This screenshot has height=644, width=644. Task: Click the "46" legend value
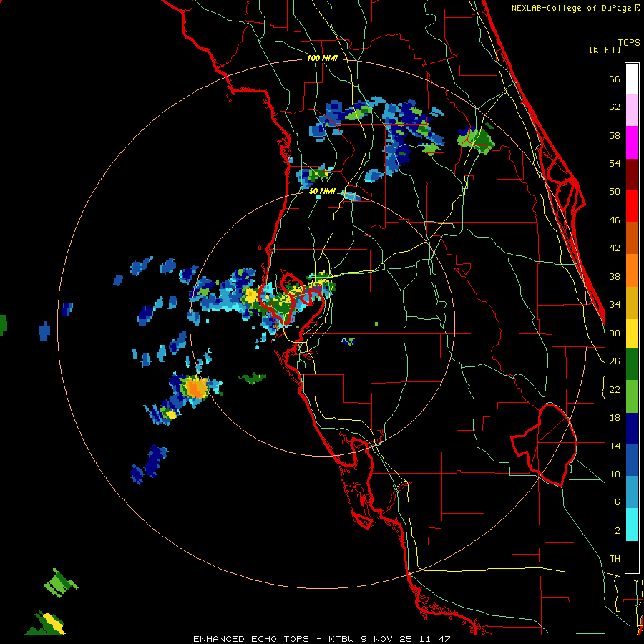click(615, 220)
